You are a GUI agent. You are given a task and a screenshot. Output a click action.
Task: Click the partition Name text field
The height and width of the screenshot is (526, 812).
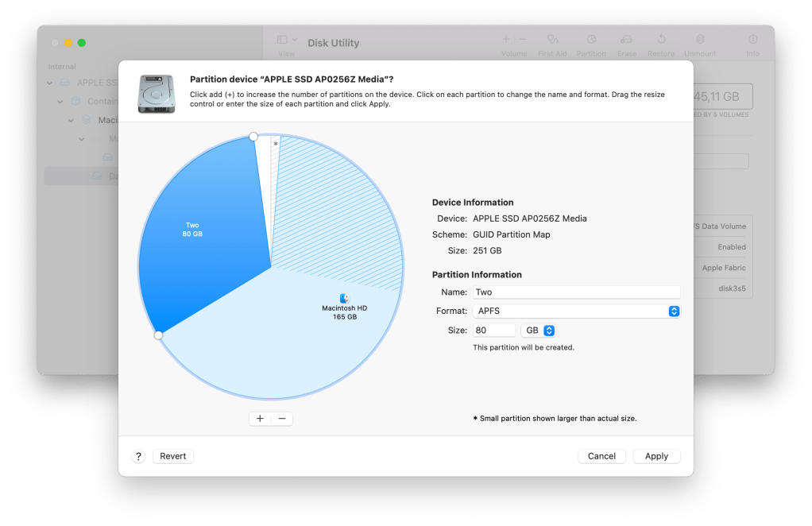tap(576, 292)
